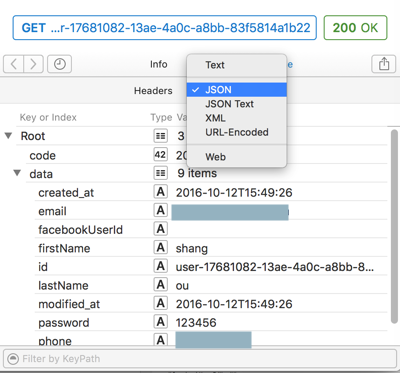Screen dimensions: 400x373
Task: Click the dictionary type icon beside Root
Action: pyautogui.click(x=160, y=136)
